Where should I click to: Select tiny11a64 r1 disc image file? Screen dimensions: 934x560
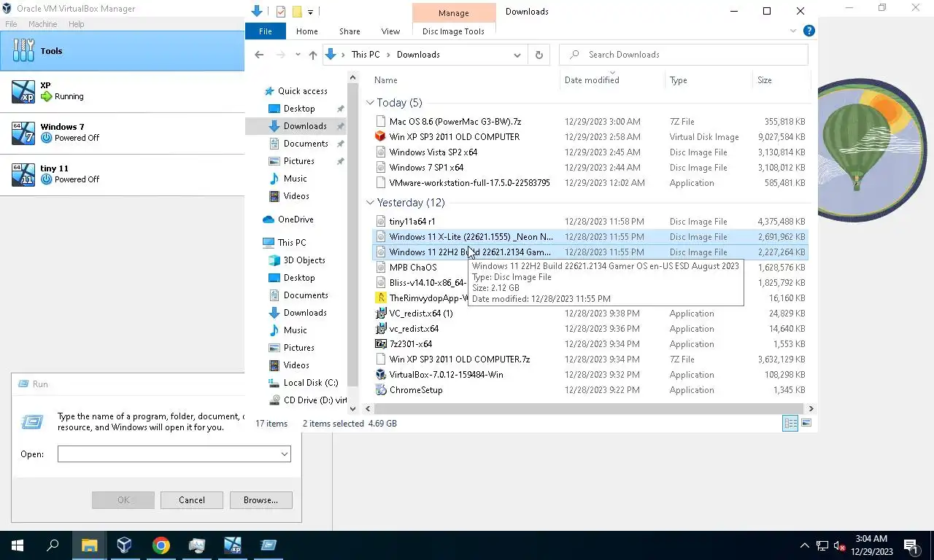coord(591,222)
